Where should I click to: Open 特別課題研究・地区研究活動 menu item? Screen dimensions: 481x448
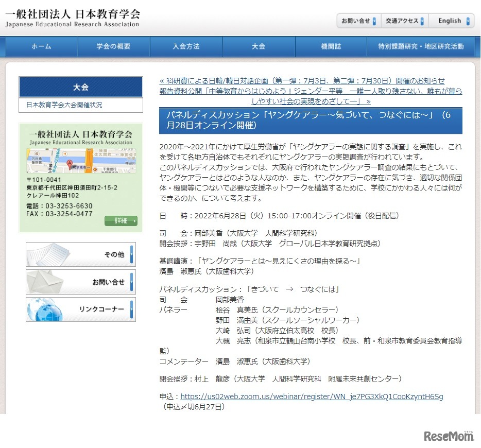pos(421,46)
